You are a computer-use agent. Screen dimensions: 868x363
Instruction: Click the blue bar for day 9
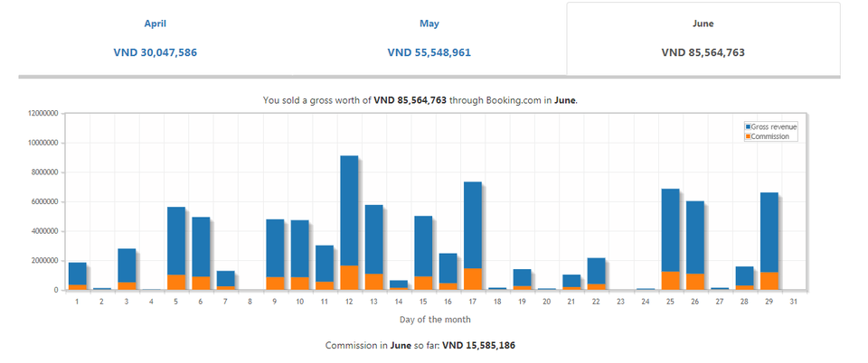click(275, 248)
